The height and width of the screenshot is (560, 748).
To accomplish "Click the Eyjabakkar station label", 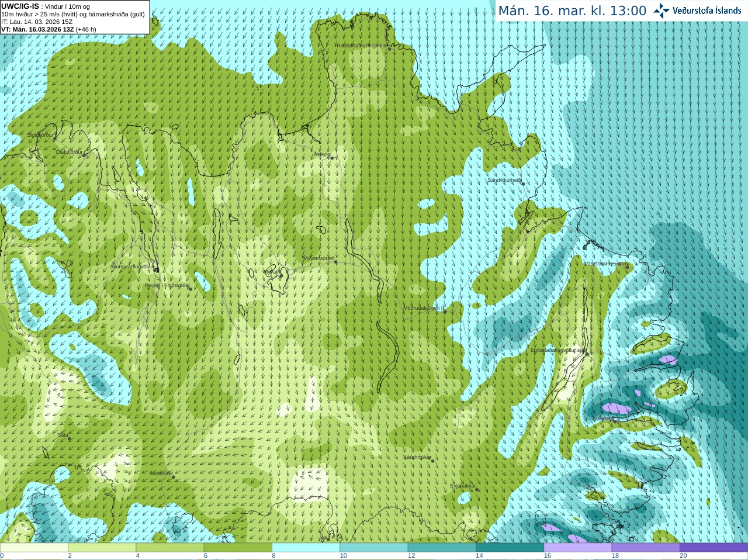I will [463, 486].
